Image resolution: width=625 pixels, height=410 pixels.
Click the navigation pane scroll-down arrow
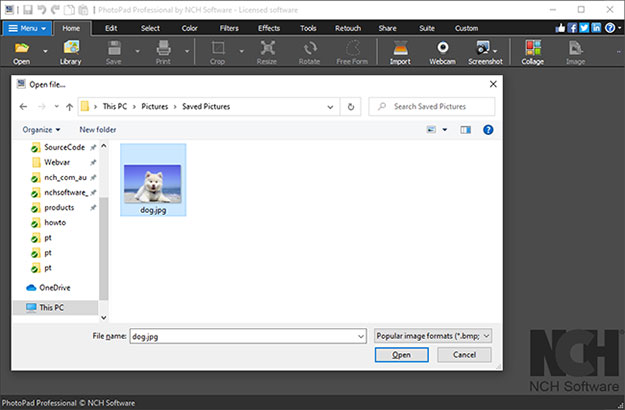(x=104, y=318)
